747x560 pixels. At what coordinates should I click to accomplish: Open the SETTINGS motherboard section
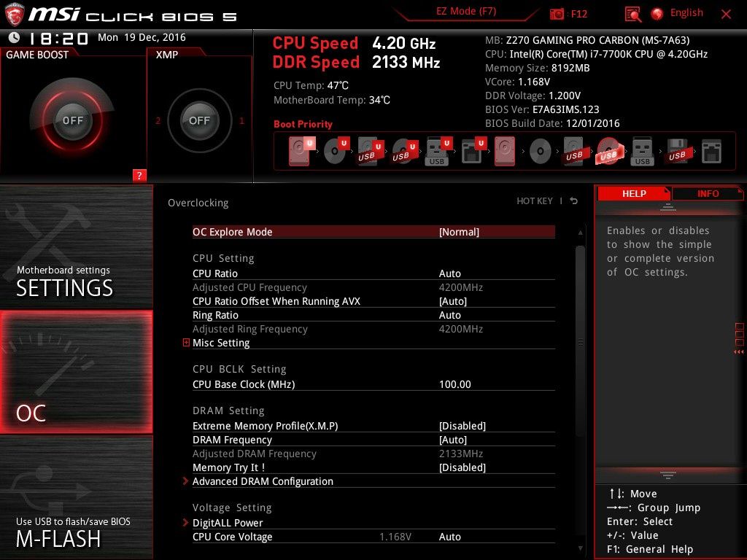click(x=76, y=247)
